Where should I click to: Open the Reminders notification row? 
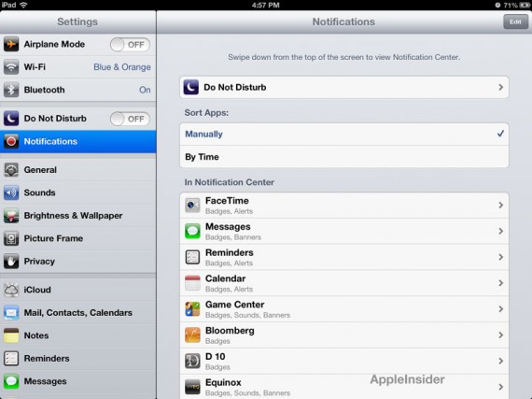point(344,257)
